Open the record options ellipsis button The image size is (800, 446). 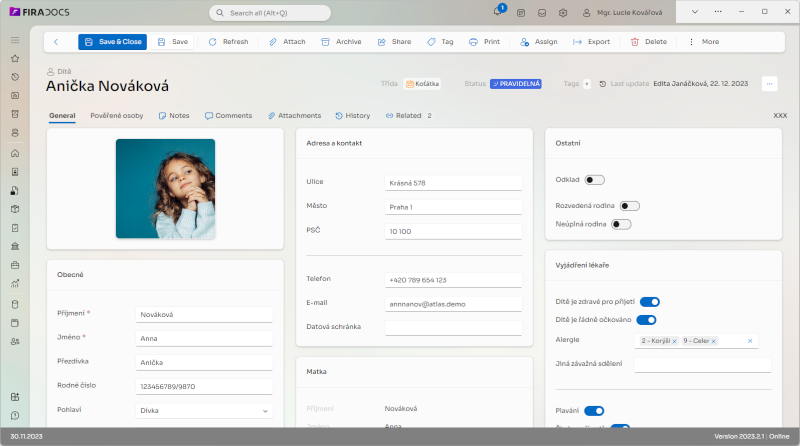(x=769, y=84)
